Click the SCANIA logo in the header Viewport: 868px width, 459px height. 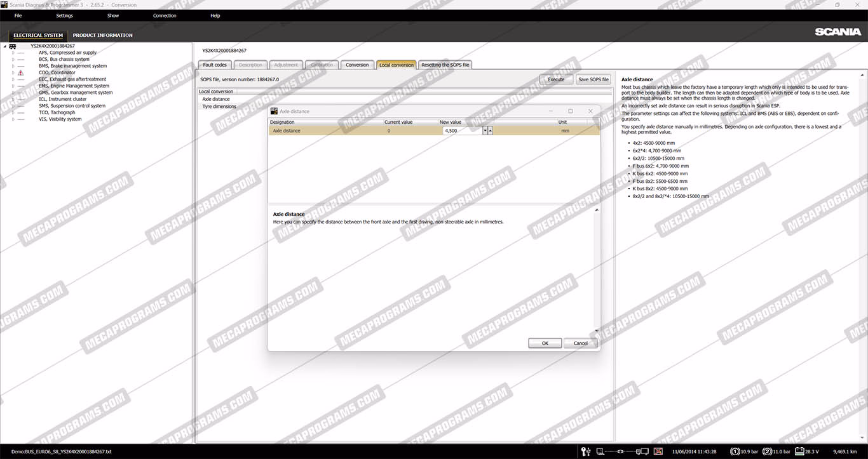838,32
